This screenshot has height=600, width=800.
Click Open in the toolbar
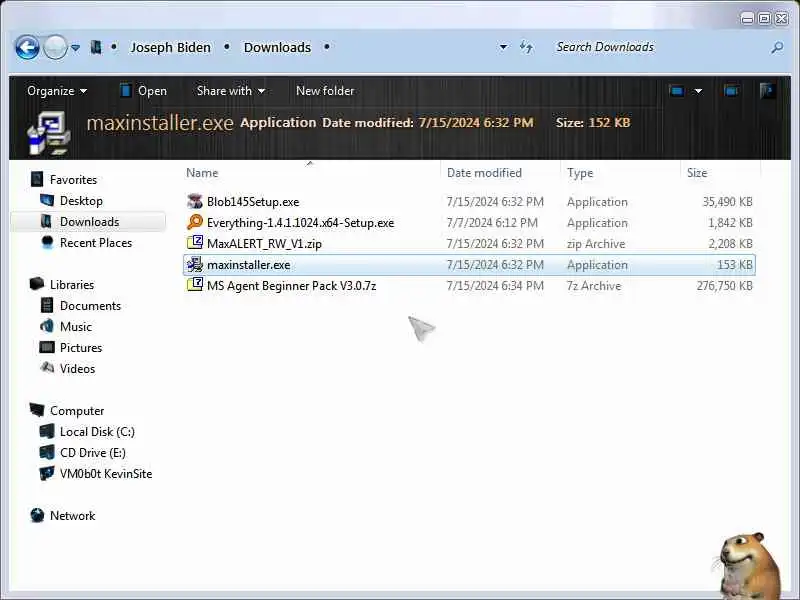(143, 91)
